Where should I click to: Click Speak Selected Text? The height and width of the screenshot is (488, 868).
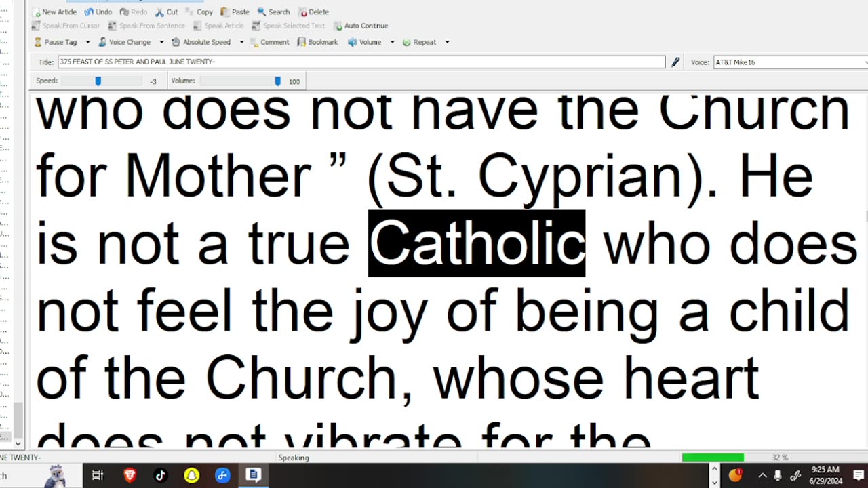click(x=288, y=26)
